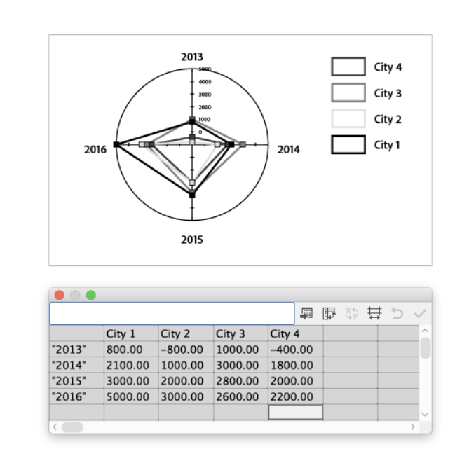
Task: Select the "2016" row label cell
Action: (76, 396)
